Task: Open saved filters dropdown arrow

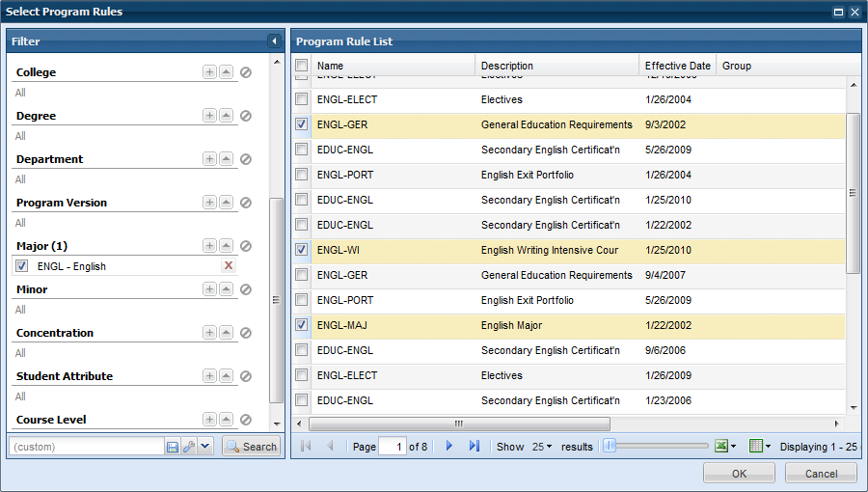Action: click(x=205, y=447)
